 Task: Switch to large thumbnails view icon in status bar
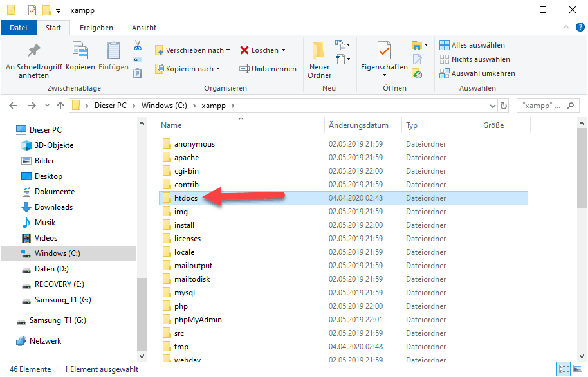click(x=578, y=369)
